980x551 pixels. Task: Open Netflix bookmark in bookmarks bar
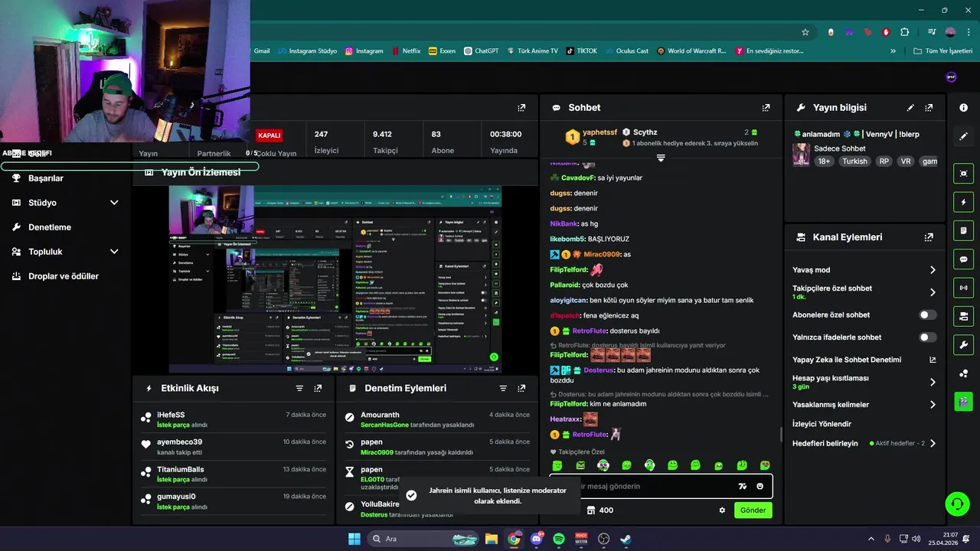pyautogui.click(x=405, y=51)
